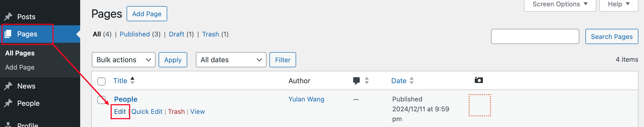This screenshot has height=127, width=644.
Task: Click the camera thumbnail column icon
Action: 479,80
